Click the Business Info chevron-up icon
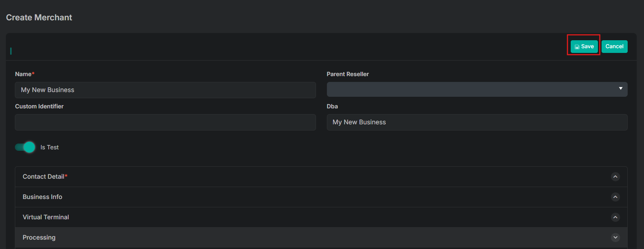Screen dimensions: 644x249 coord(615,197)
